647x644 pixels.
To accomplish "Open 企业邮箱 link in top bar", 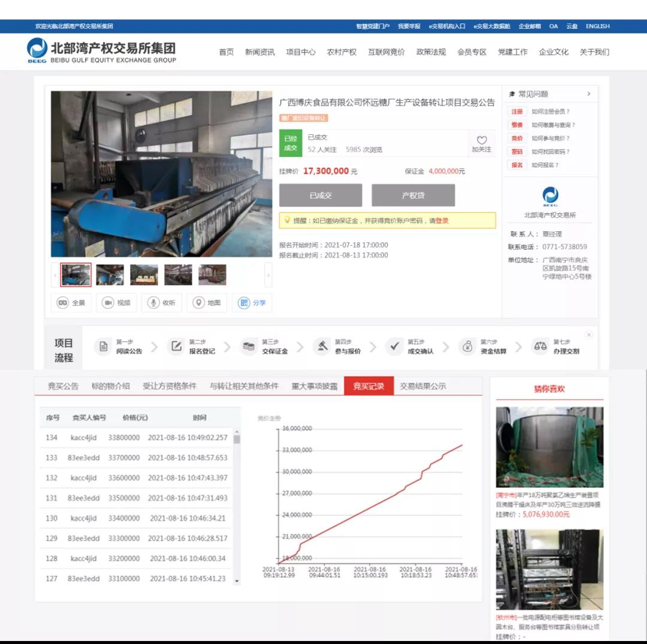I will [x=530, y=26].
